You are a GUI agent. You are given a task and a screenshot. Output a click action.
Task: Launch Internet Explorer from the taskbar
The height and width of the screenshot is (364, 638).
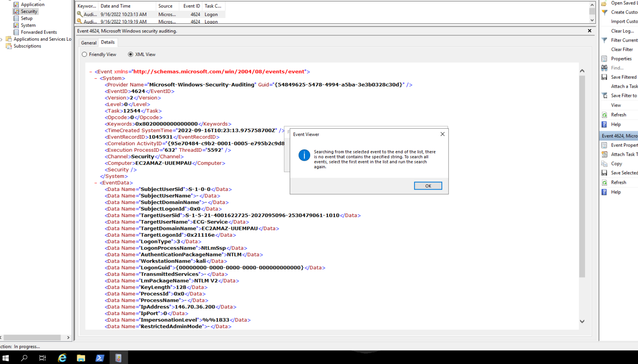pos(62,358)
